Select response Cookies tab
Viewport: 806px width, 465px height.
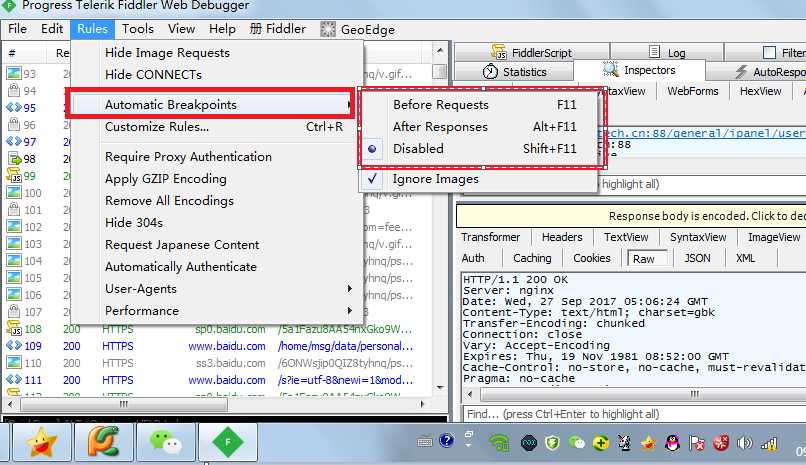coord(592,258)
